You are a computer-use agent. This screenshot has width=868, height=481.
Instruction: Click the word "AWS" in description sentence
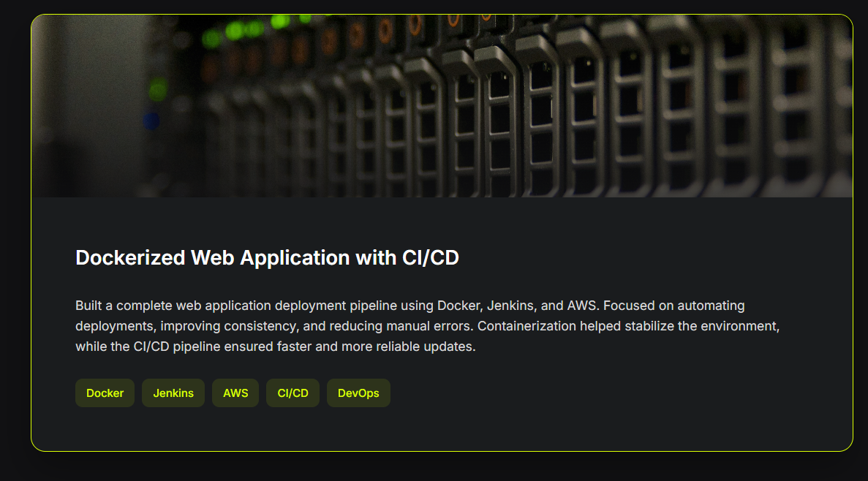point(582,306)
